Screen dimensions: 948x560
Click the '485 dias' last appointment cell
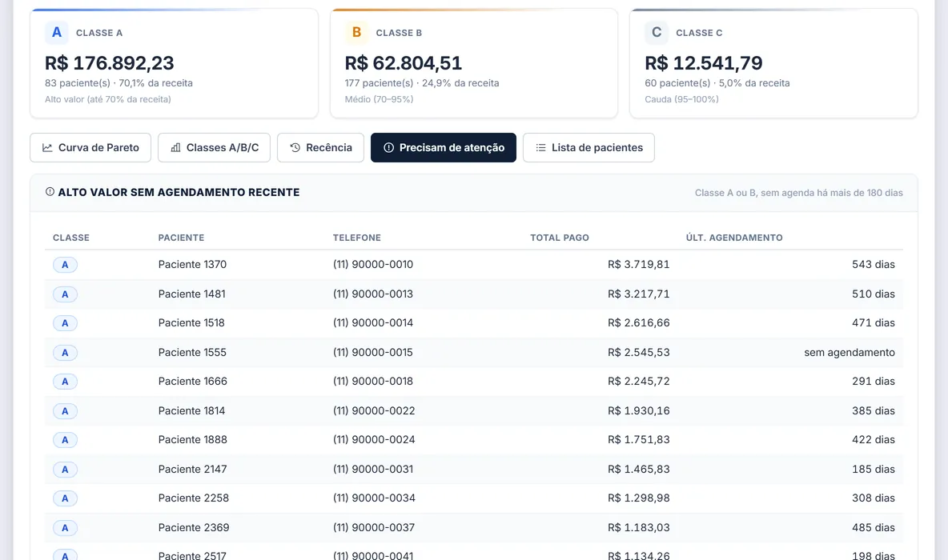[x=874, y=529]
